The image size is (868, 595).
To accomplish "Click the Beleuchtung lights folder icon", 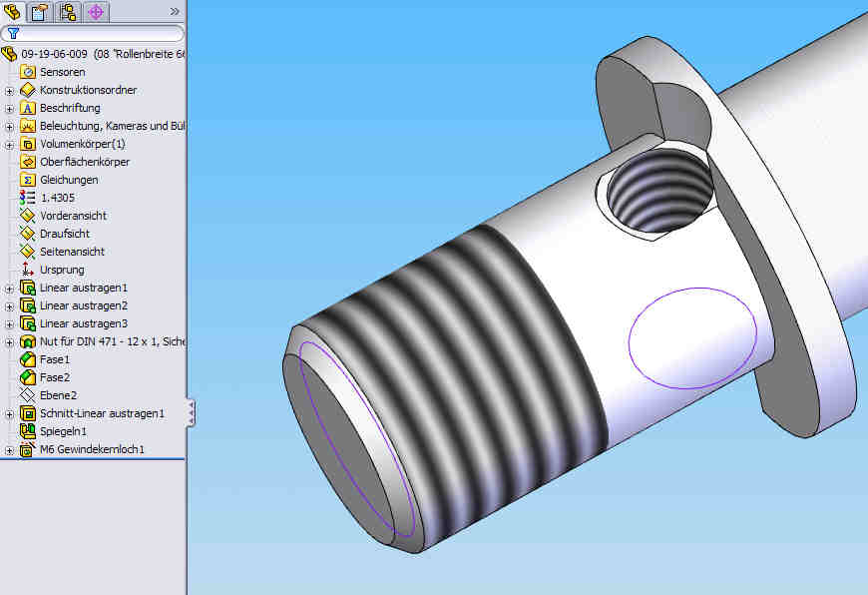I will (28, 126).
